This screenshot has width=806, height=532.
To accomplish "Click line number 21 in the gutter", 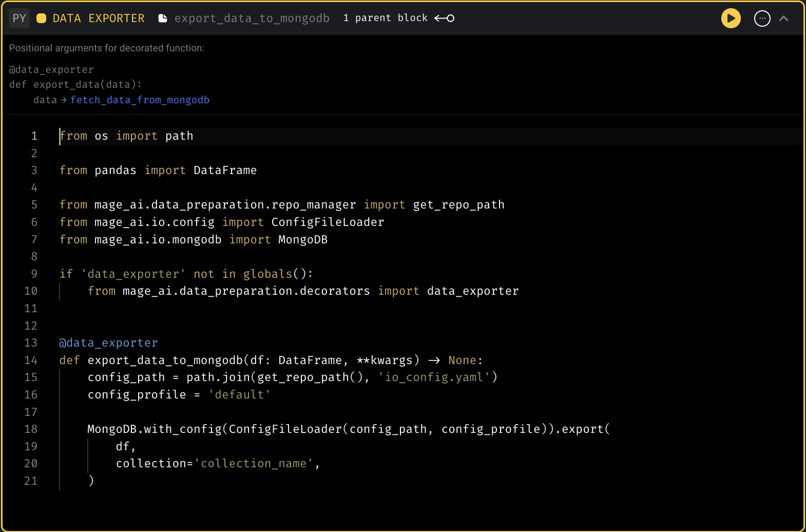I will pyautogui.click(x=31, y=481).
